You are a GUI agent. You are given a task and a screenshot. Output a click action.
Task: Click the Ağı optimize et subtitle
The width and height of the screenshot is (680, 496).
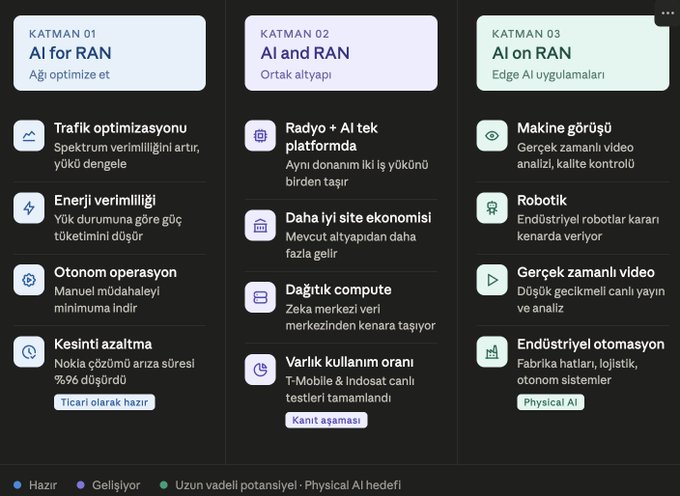[x=69, y=75]
